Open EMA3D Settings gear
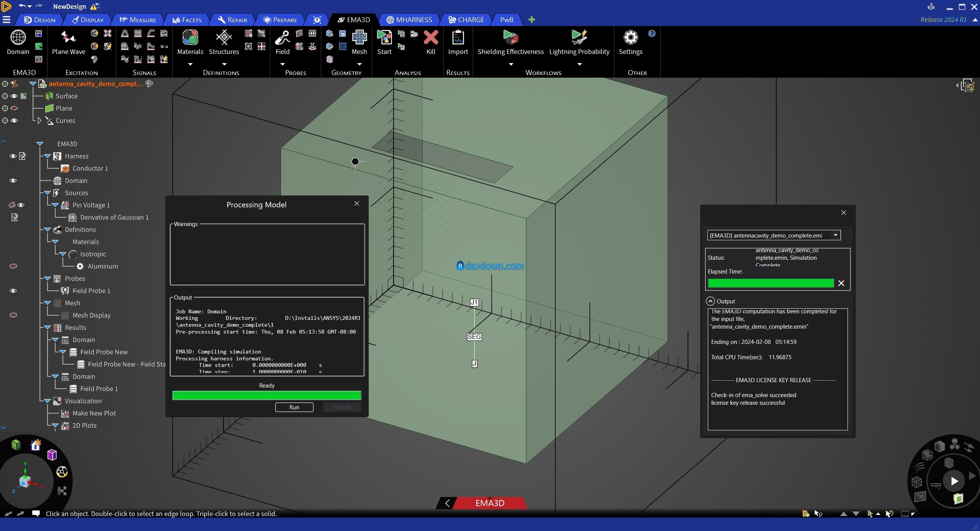Image resolution: width=980 pixels, height=531 pixels. coord(630,37)
